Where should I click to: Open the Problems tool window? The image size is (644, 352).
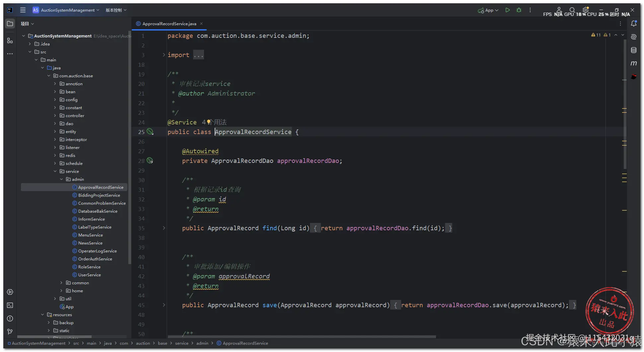tap(10, 318)
